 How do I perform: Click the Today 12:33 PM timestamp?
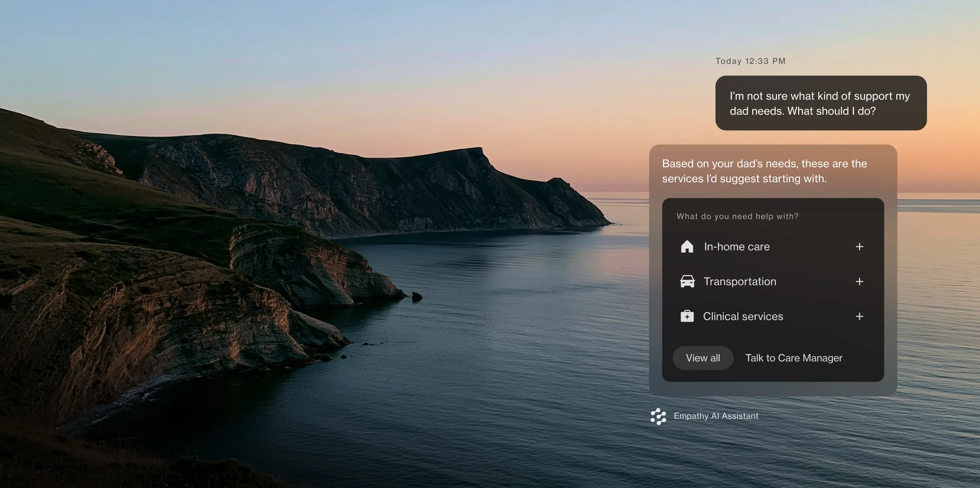click(750, 61)
